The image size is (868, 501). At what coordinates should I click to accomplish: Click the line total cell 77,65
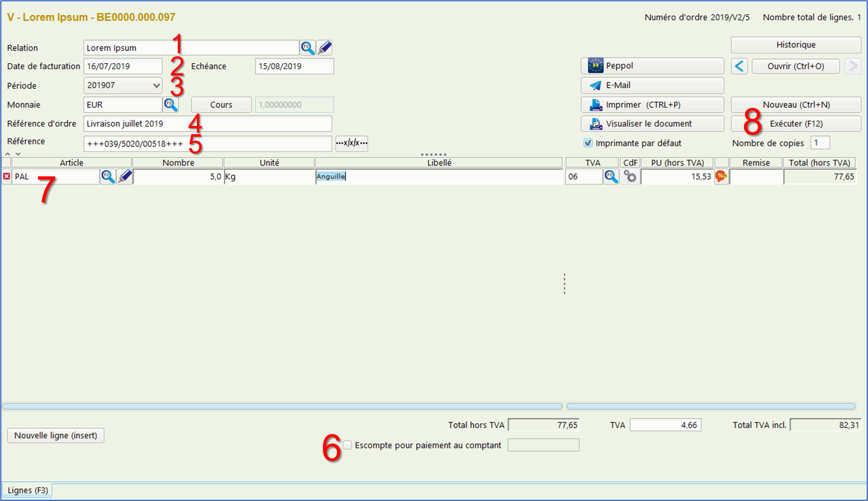pos(820,177)
